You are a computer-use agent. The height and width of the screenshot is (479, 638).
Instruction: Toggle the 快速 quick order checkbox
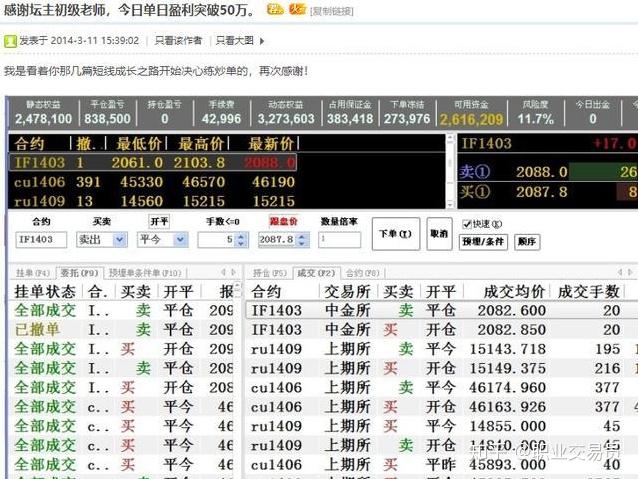pos(467,224)
